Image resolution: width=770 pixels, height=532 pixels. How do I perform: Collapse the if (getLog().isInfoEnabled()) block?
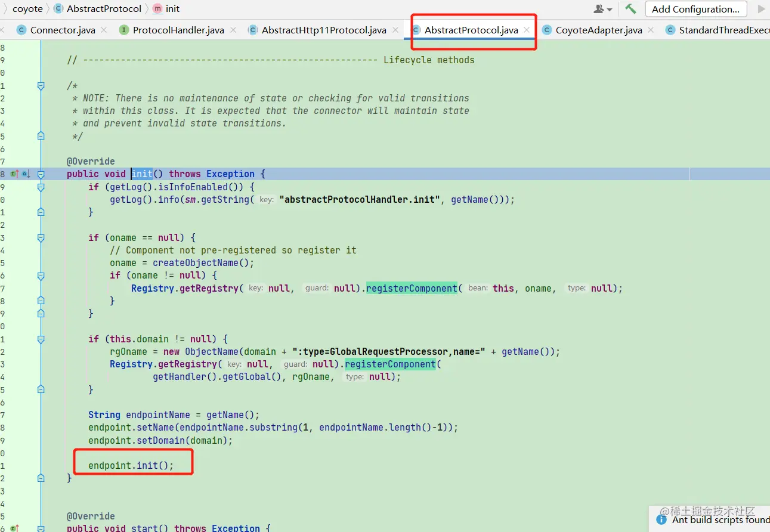tap(41, 187)
